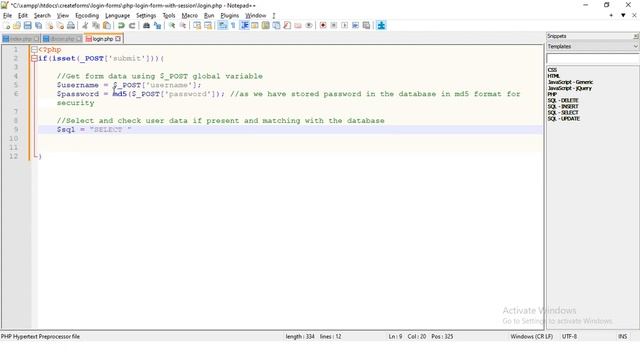Toggle the Word Wrap toolbar button
The image size is (640, 360).
click(222, 25)
